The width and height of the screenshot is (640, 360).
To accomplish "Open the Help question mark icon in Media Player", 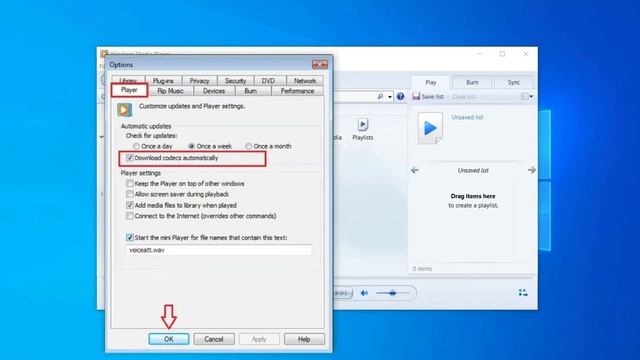I will [400, 96].
